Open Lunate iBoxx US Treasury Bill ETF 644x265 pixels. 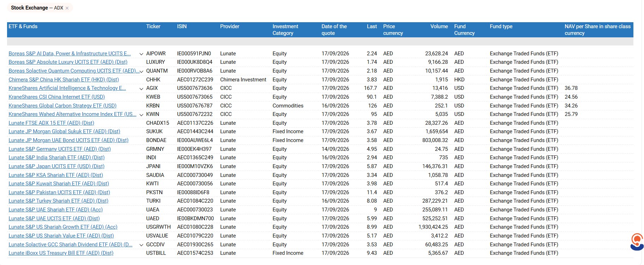[x=61, y=253]
